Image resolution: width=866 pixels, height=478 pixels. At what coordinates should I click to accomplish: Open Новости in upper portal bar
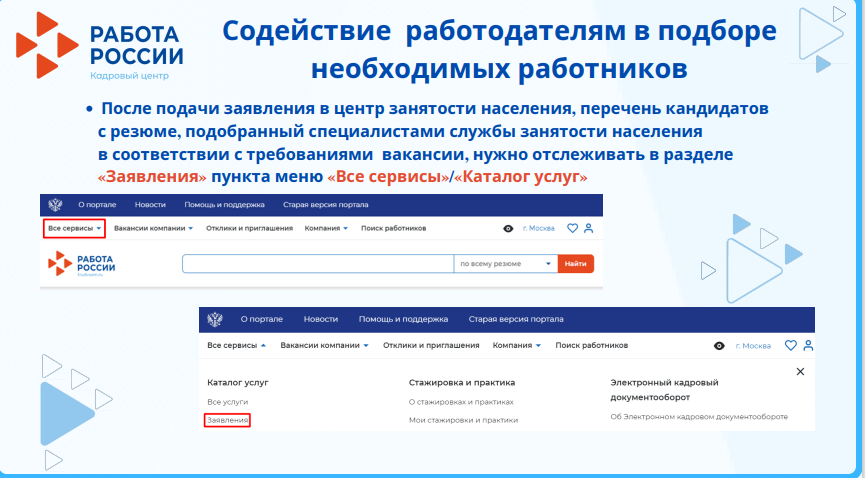coord(150,205)
